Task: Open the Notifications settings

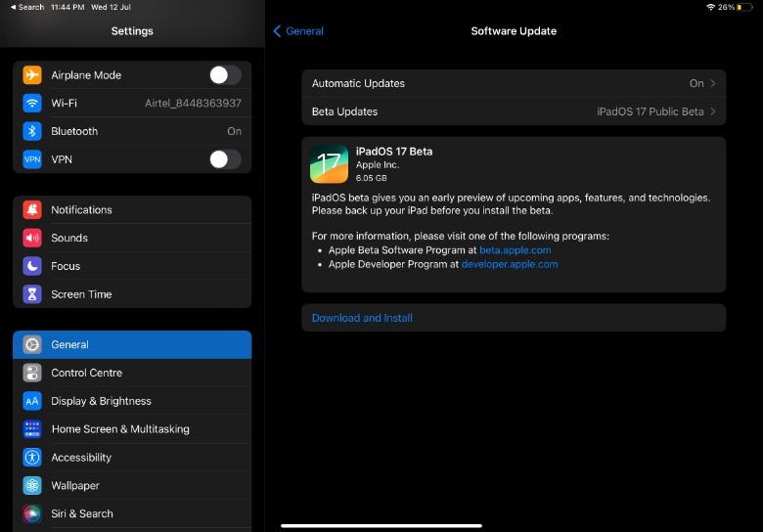Action: pos(132,209)
